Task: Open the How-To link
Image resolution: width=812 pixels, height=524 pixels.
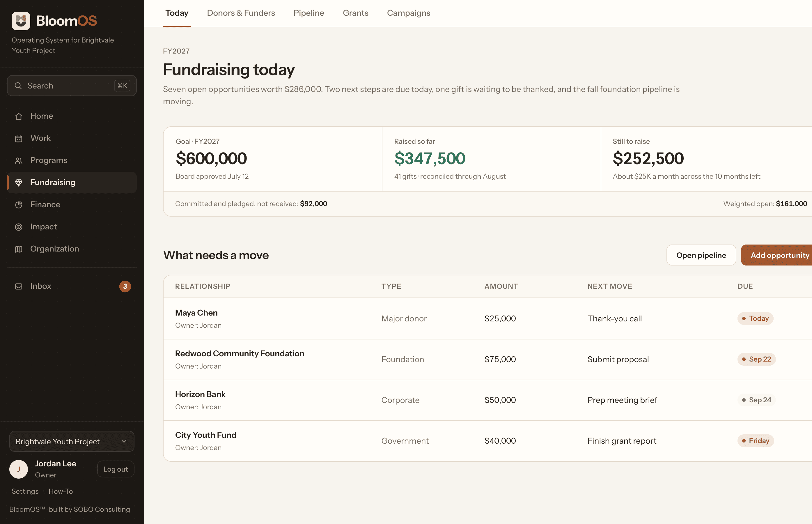Action: point(61,491)
